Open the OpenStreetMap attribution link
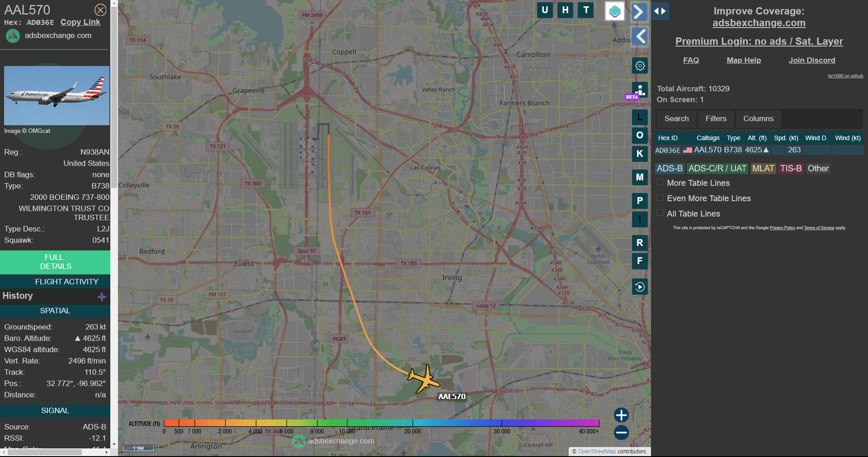Image resolution: width=868 pixels, height=457 pixels. [597, 451]
